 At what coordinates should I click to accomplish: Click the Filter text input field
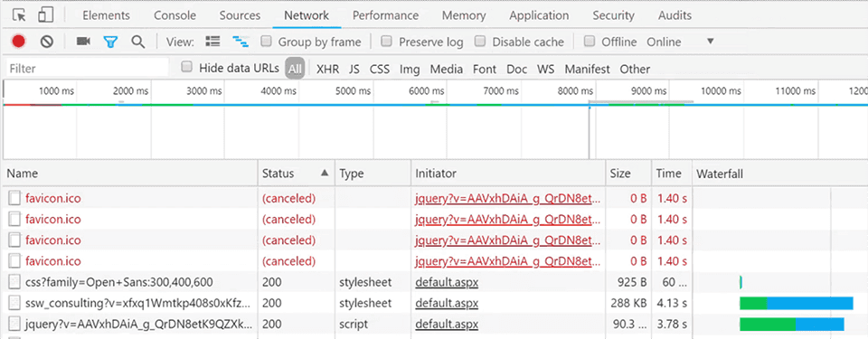click(88, 69)
